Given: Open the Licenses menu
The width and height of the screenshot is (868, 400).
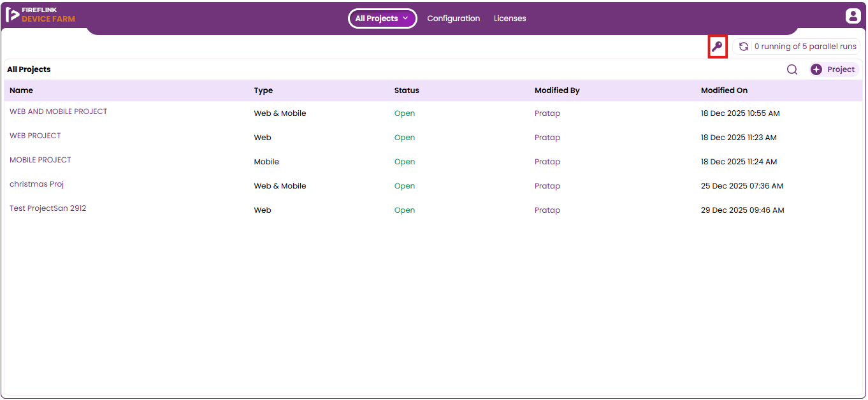Looking at the screenshot, I should tap(510, 18).
